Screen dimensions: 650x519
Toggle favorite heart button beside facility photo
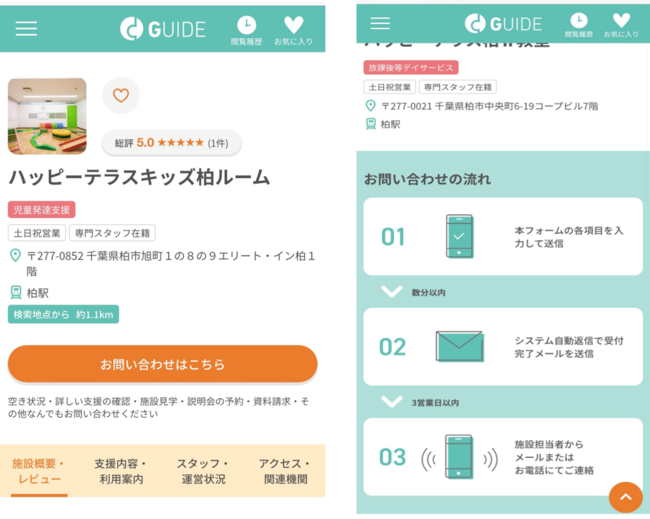pyautogui.click(x=121, y=95)
